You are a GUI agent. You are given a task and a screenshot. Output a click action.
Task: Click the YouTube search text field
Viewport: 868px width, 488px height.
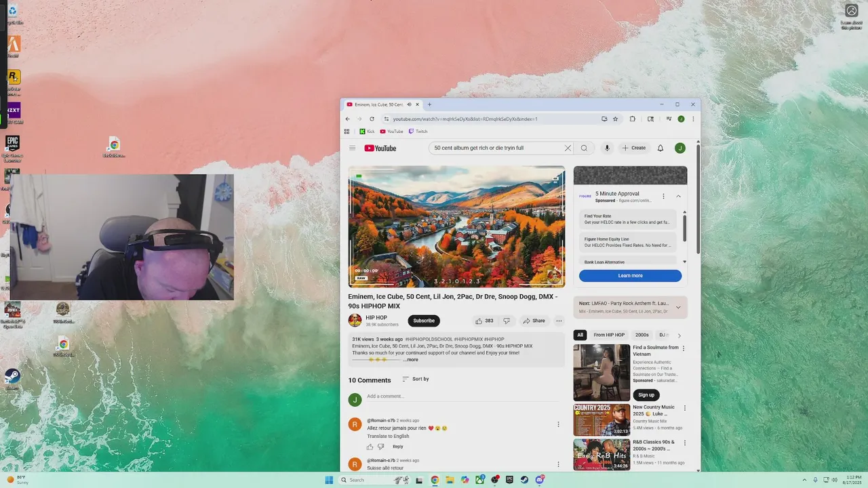(497, 148)
